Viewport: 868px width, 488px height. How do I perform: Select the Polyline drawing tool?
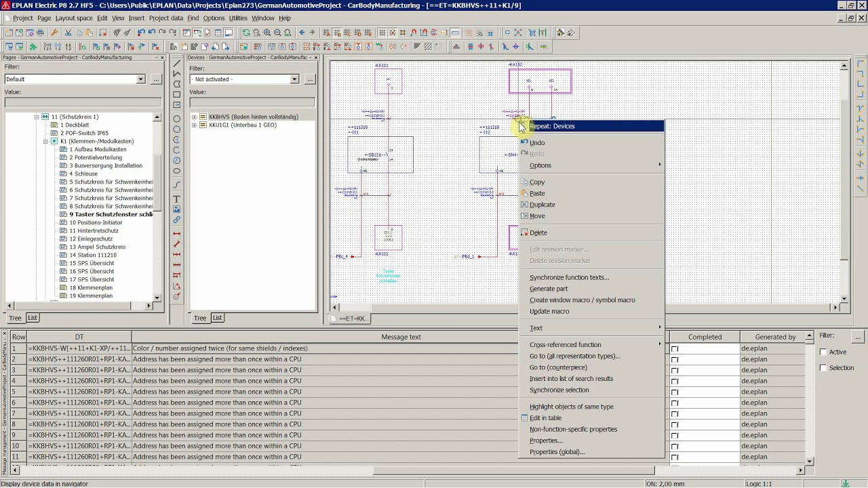point(176,73)
